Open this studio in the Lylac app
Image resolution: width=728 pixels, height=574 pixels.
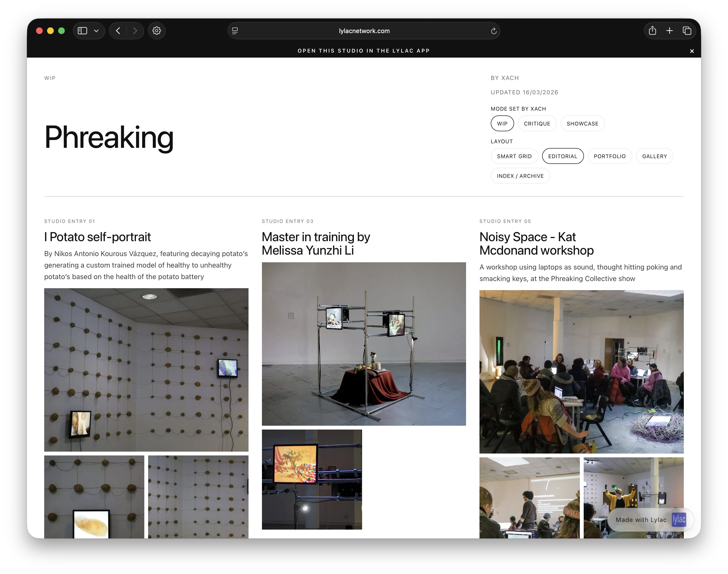(364, 51)
